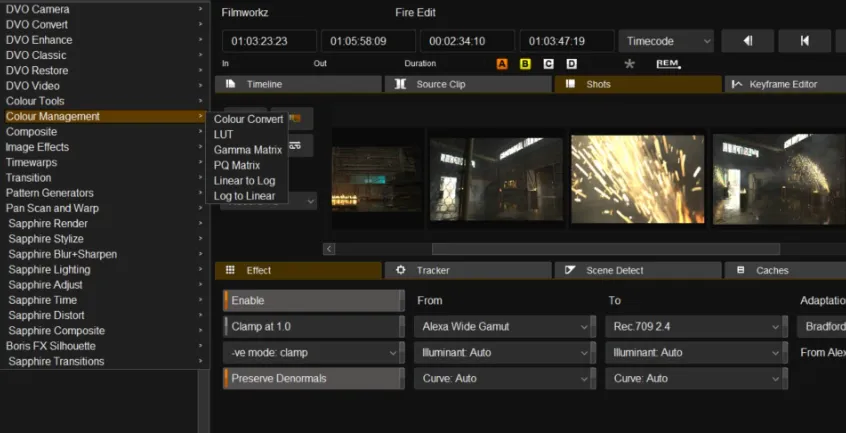846x433 pixels.
Task: Open the Transition menu
Action: [x=104, y=177]
